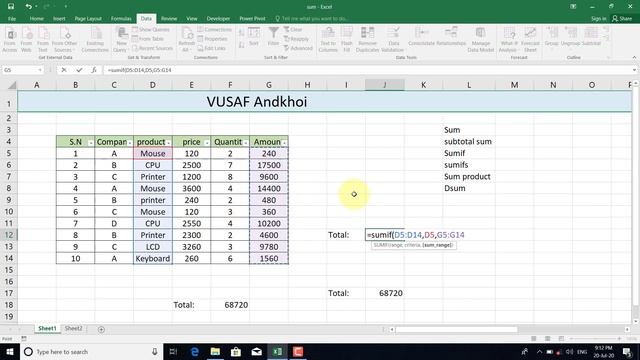Screen dimensions: 640x360
Task: Click From Text import icon
Action: coord(43,40)
